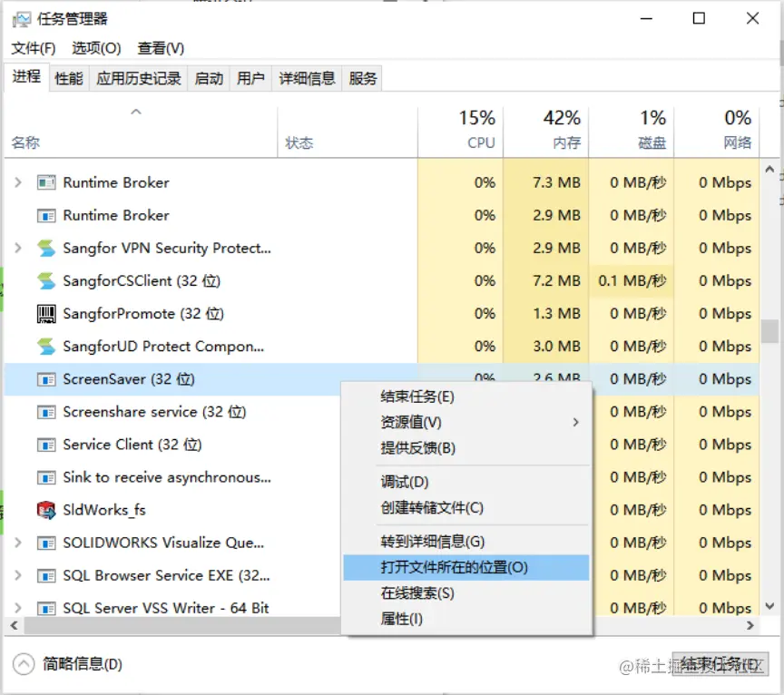
Task: Click the vertical scrollbar down arrow
Action: coord(769,606)
